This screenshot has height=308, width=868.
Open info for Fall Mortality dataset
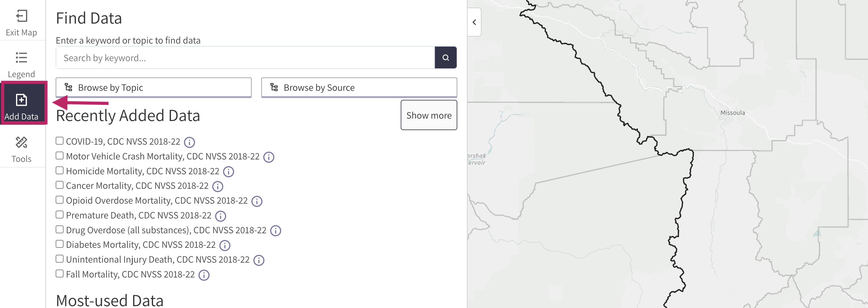tap(204, 275)
